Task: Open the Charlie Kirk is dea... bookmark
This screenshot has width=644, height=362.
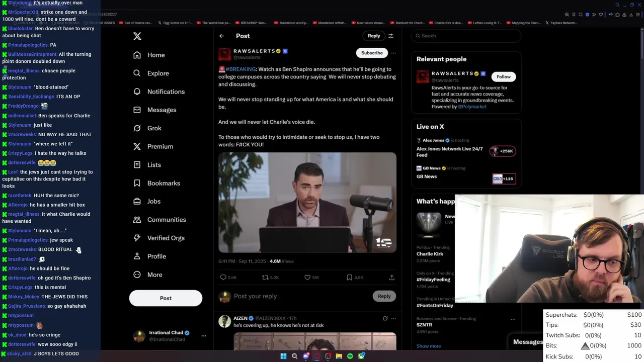Action: (445, 23)
